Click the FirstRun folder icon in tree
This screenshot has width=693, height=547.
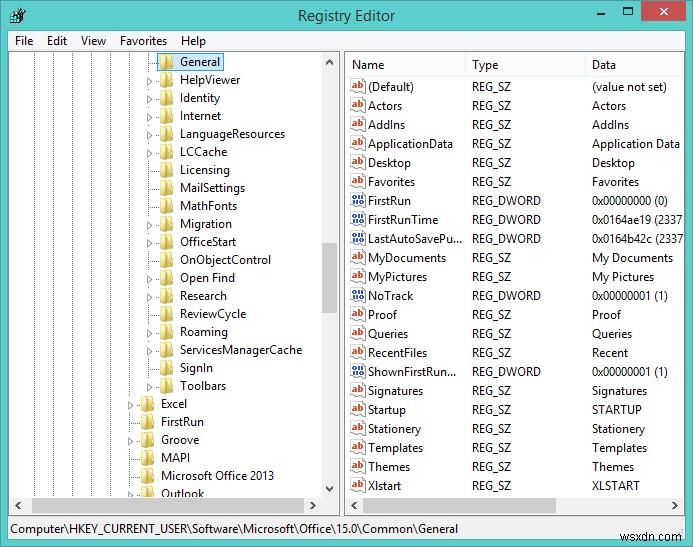(x=147, y=422)
